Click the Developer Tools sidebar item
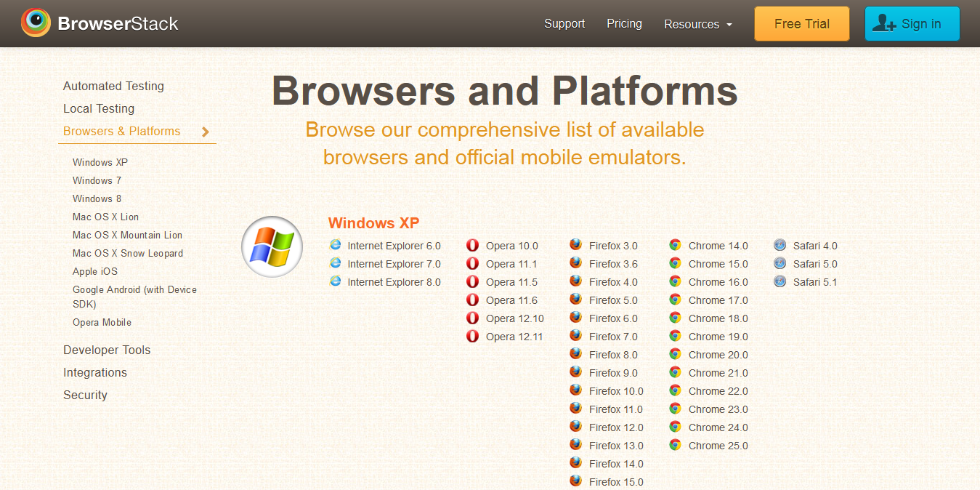Viewport: 980px width, 490px height. pos(107,350)
